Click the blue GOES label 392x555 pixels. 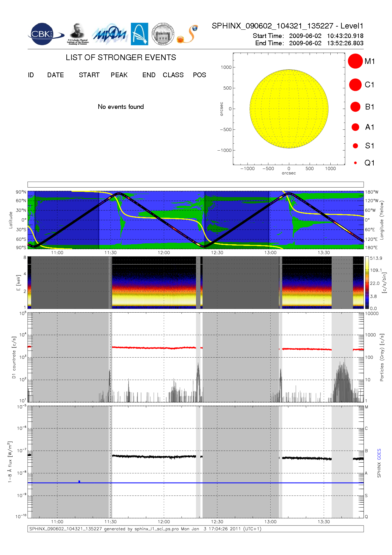[x=379, y=454]
